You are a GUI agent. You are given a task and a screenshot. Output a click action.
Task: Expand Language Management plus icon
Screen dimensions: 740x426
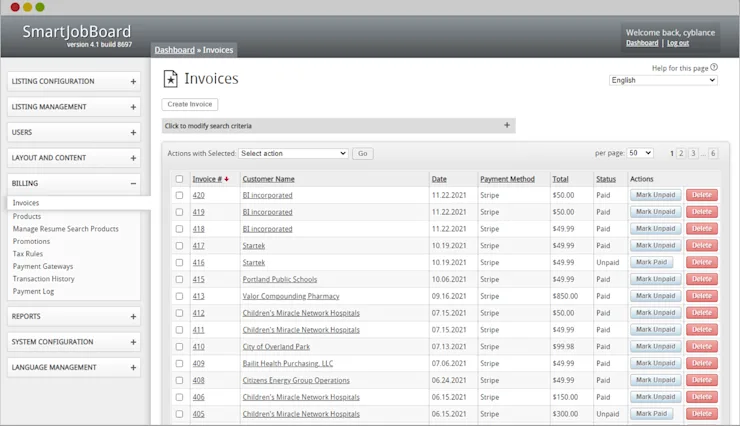pos(133,368)
